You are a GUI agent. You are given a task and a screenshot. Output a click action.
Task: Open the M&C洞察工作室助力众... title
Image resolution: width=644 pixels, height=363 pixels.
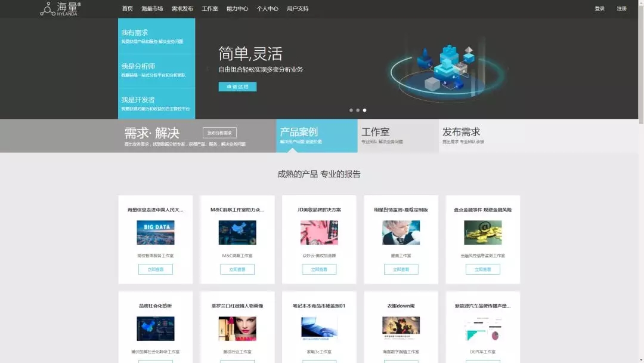[x=237, y=210]
